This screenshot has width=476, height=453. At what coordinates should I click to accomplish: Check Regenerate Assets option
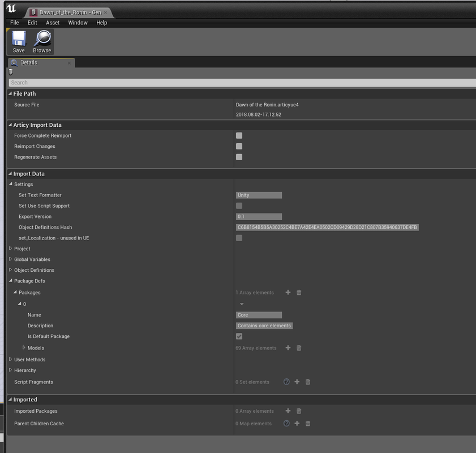239,157
